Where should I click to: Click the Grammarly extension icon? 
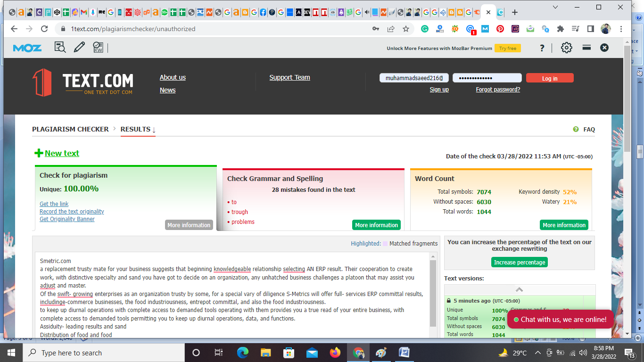click(x=425, y=29)
